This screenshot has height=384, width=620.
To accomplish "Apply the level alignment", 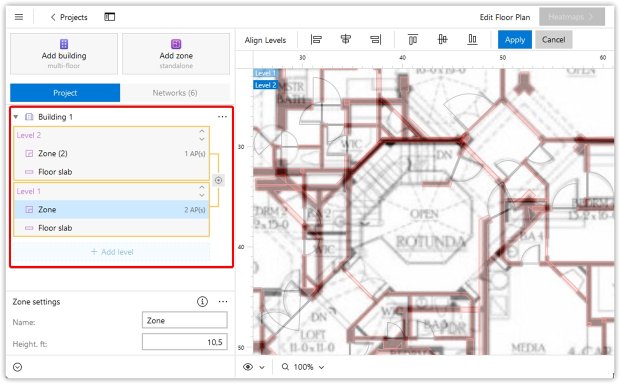I will [x=515, y=40].
